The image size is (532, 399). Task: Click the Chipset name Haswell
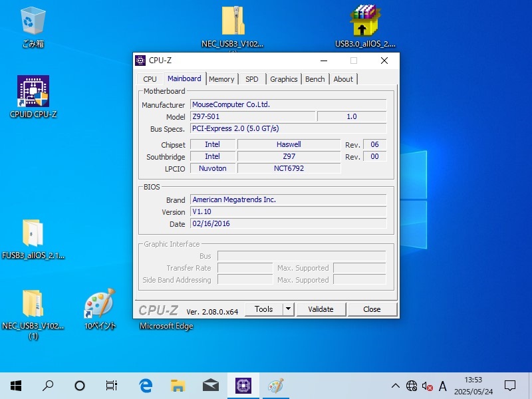[289, 144]
